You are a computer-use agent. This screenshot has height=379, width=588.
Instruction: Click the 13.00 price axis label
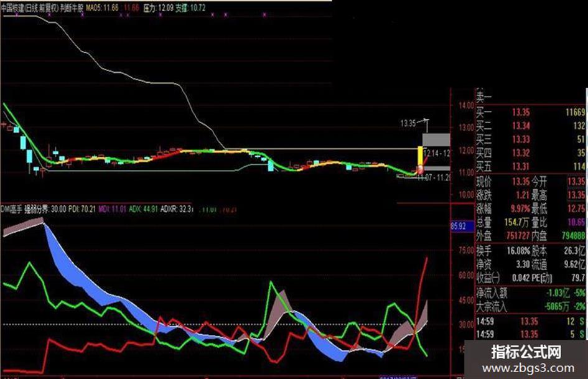tap(467, 128)
